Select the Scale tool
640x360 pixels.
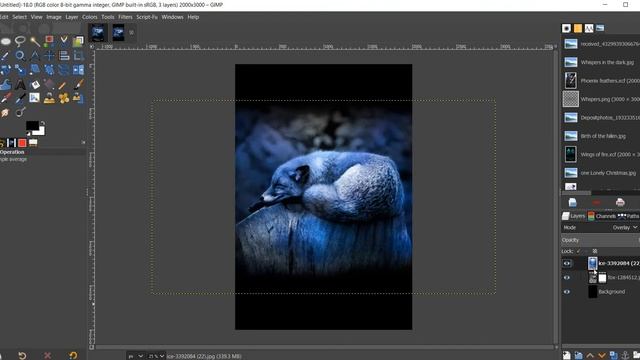[20, 70]
